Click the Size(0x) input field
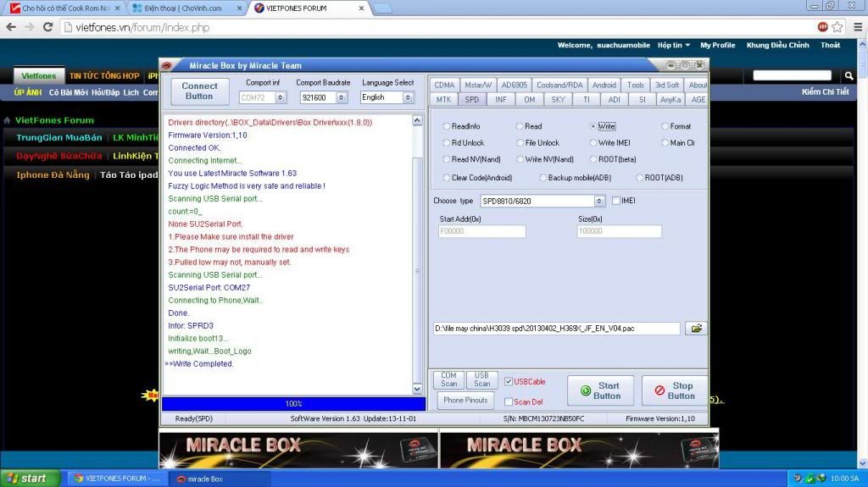This screenshot has width=868, height=487. 619,231
